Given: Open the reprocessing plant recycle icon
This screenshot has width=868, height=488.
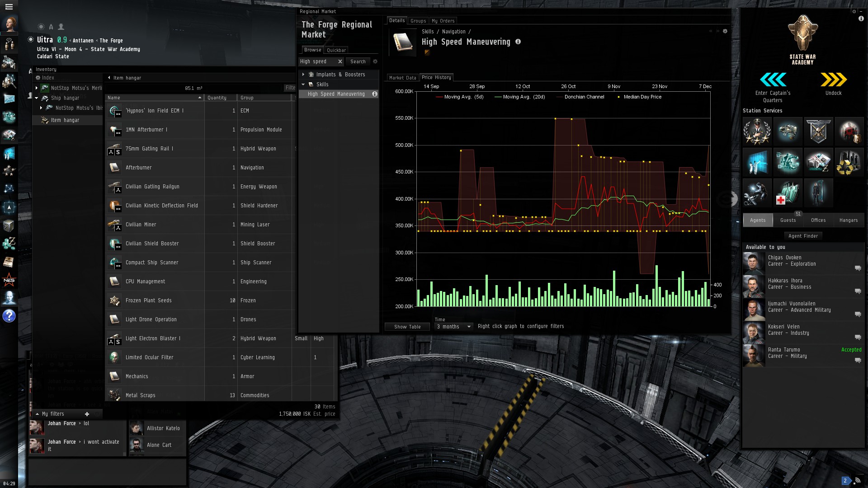Looking at the screenshot, I should [849, 162].
